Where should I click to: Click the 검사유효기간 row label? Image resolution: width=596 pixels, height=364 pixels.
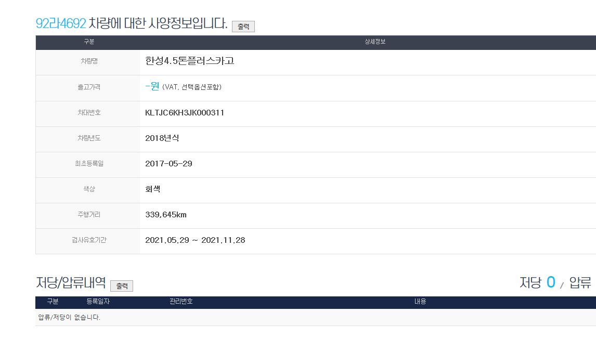click(x=88, y=240)
